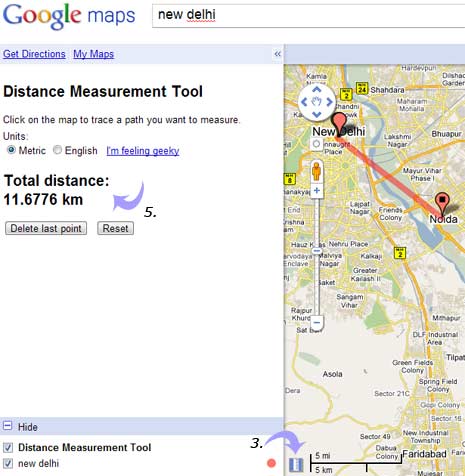The width and height of the screenshot is (465, 476).
Task: Click I'm feeling geeky link
Action: pos(143,151)
